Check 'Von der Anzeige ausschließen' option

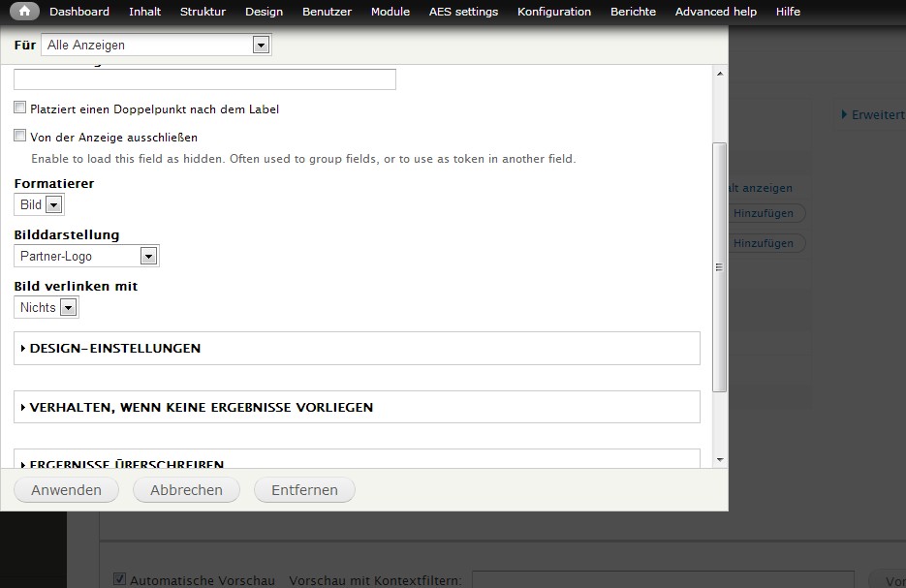tap(20, 137)
